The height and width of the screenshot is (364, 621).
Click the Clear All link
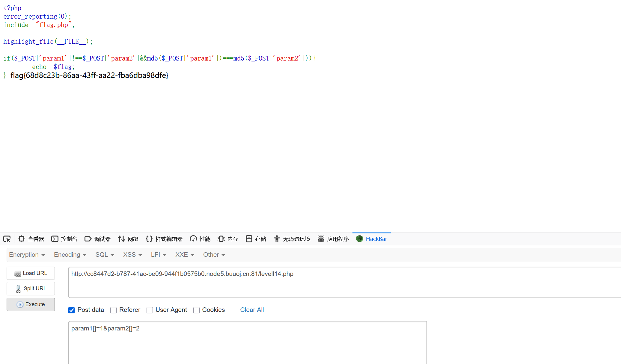click(x=252, y=310)
